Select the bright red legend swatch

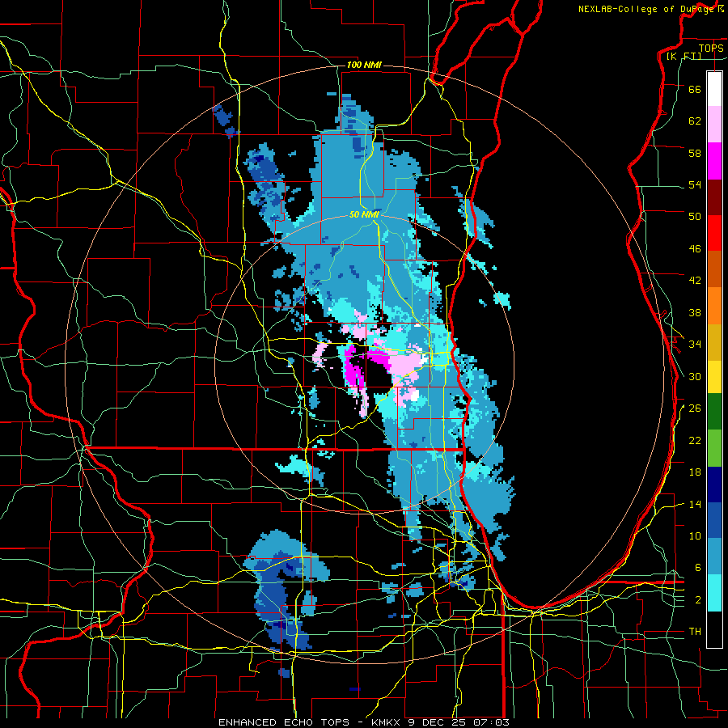[714, 233]
